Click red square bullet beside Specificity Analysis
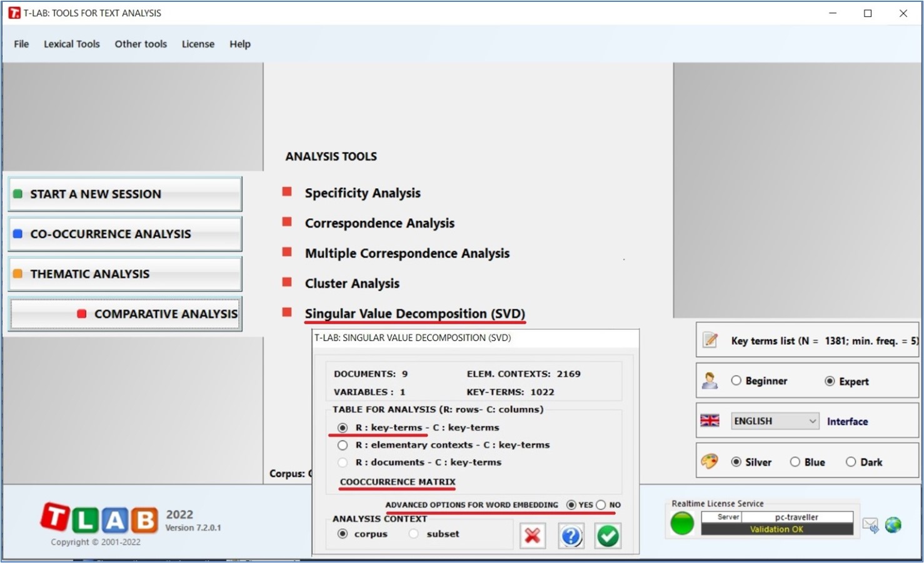The width and height of the screenshot is (924, 563). click(287, 192)
